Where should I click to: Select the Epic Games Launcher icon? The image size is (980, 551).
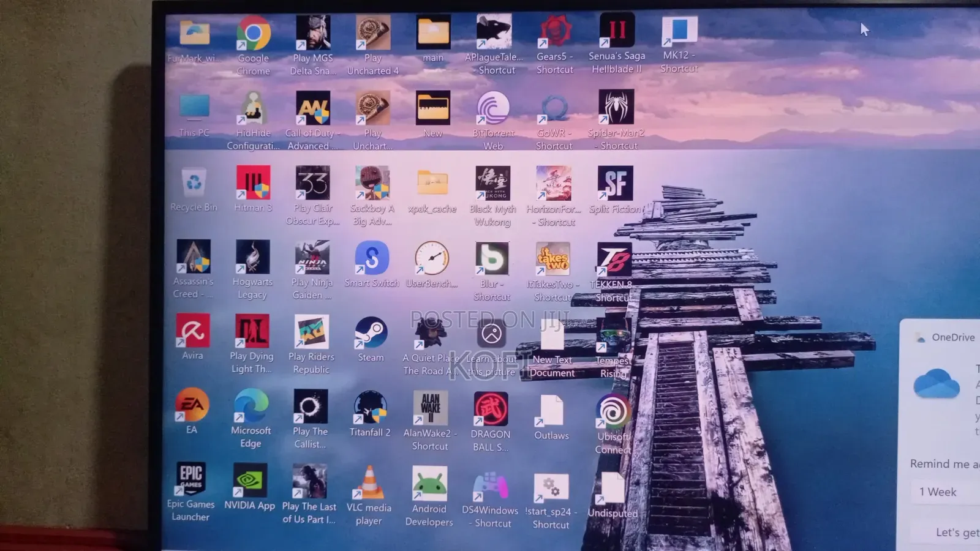click(x=191, y=479)
